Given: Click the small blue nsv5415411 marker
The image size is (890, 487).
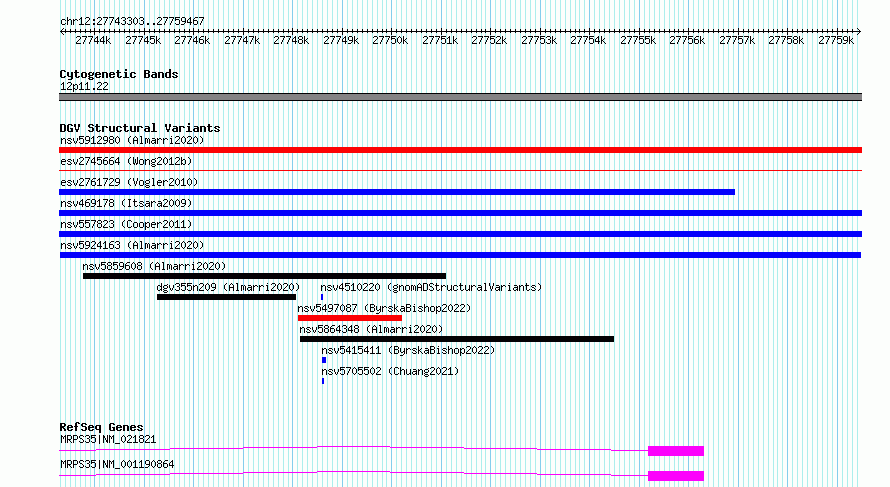Looking at the screenshot, I should [x=324, y=360].
